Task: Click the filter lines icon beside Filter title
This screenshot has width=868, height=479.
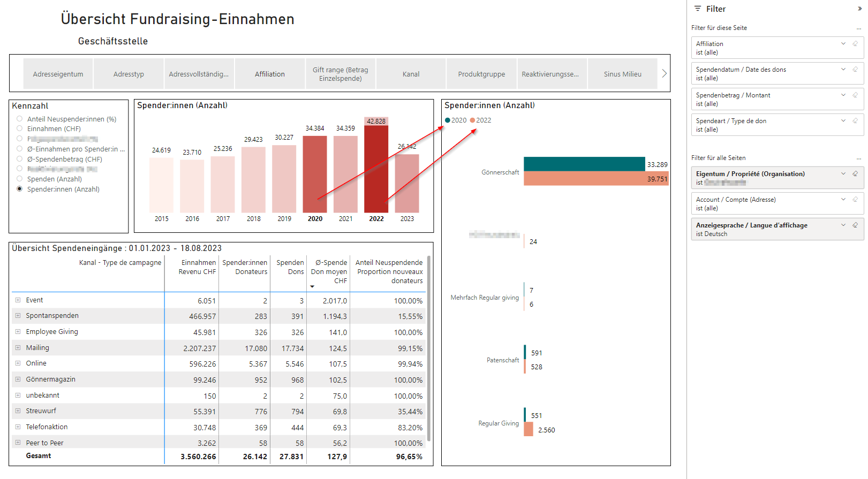Action: [x=698, y=9]
